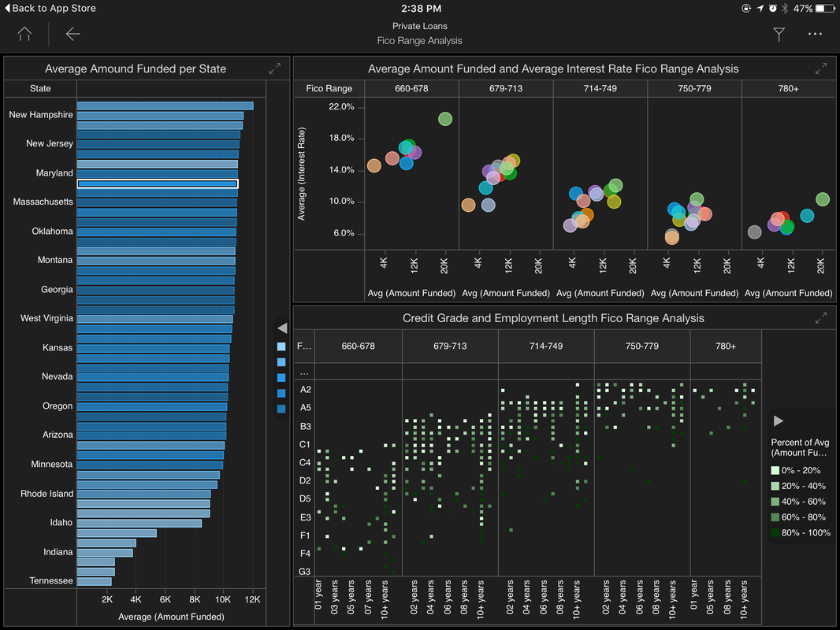
Task: Open the filter funnel icon
Action: click(x=779, y=35)
